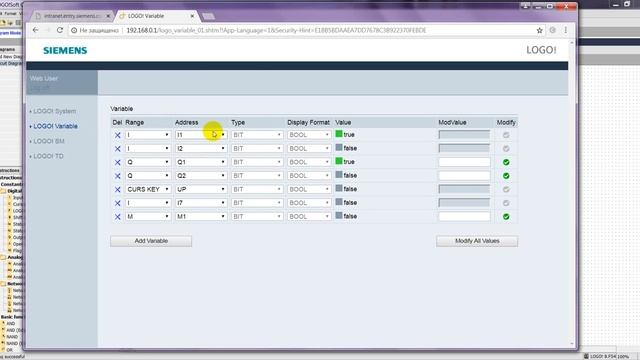The height and width of the screenshot is (360, 640).
Task: Click the Modify All Values button
Action: (x=477, y=241)
